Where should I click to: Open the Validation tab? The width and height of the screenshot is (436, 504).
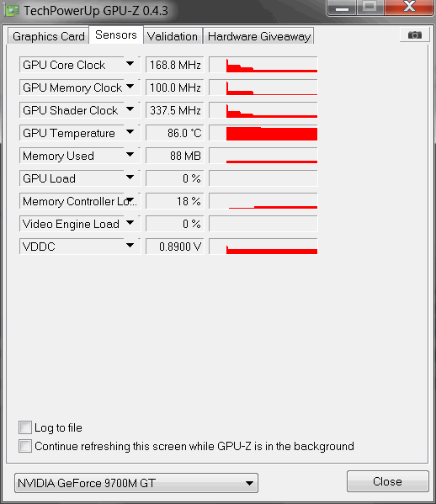(173, 36)
